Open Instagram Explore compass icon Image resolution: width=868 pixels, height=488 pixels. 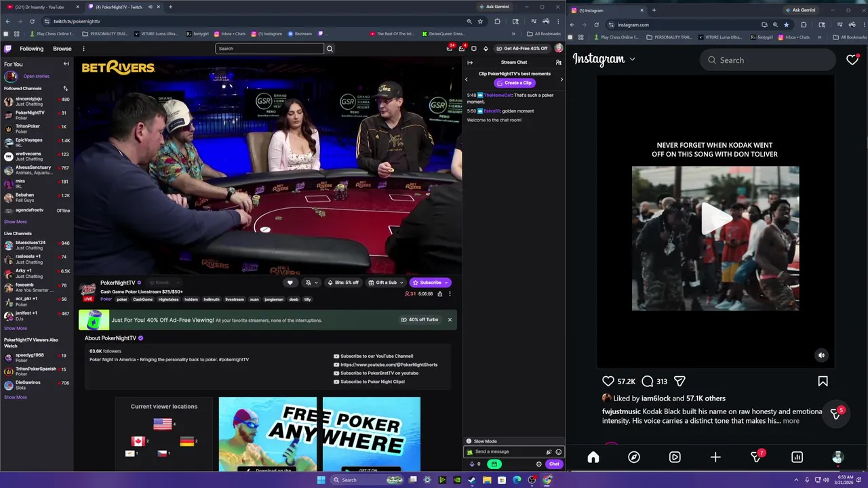[634, 457]
